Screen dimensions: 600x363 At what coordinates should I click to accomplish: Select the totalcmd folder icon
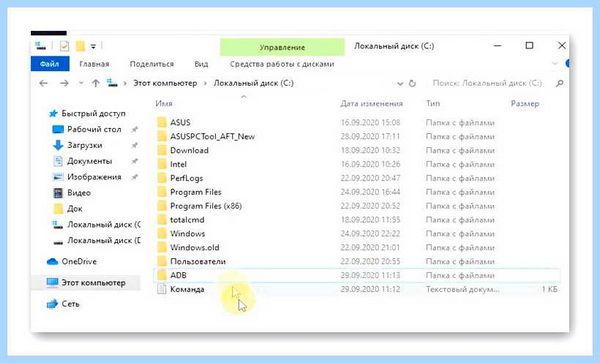click(162, 220)
